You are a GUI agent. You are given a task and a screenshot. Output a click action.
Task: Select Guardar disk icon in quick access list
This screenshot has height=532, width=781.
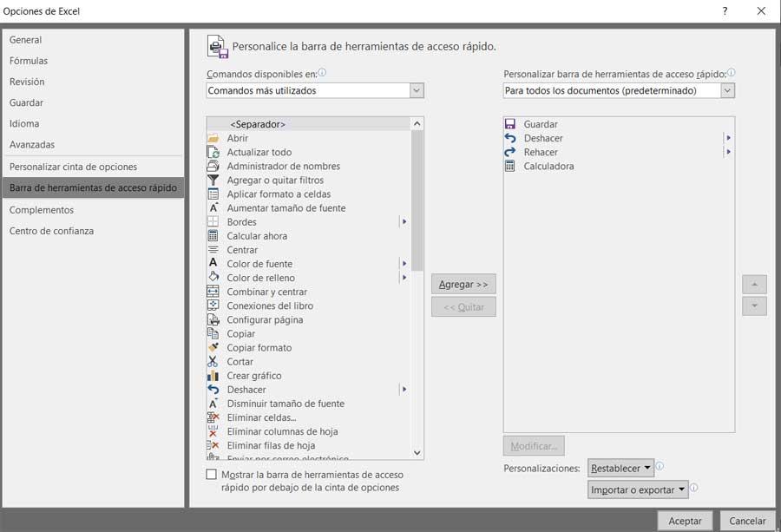pyautogui.click(x=510, y=124)
